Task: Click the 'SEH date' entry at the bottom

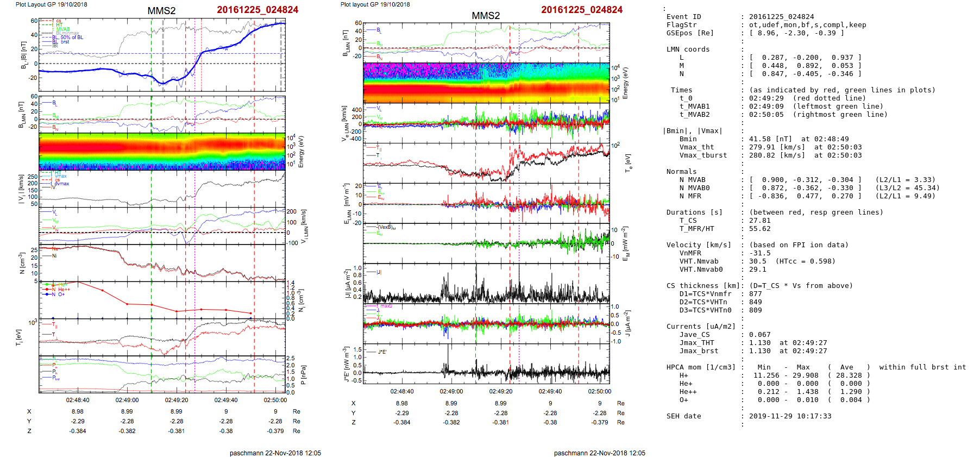Action: tap(683, 416)
